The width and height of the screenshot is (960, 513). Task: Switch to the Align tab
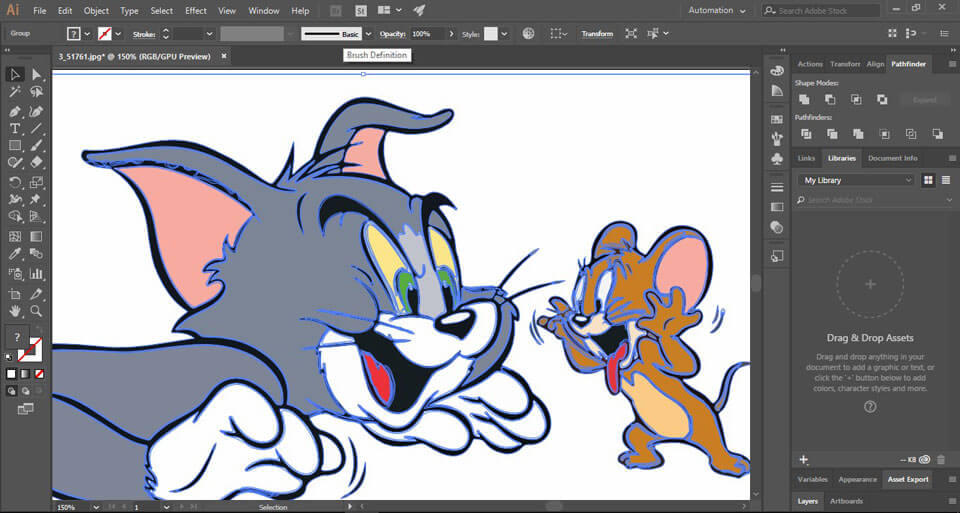click(875, 64)
